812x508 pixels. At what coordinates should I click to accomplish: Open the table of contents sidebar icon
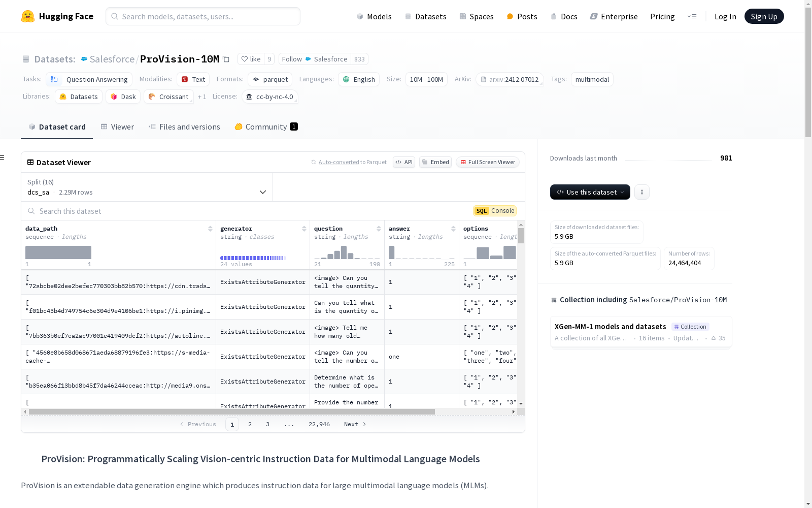[x=3, y=157]
